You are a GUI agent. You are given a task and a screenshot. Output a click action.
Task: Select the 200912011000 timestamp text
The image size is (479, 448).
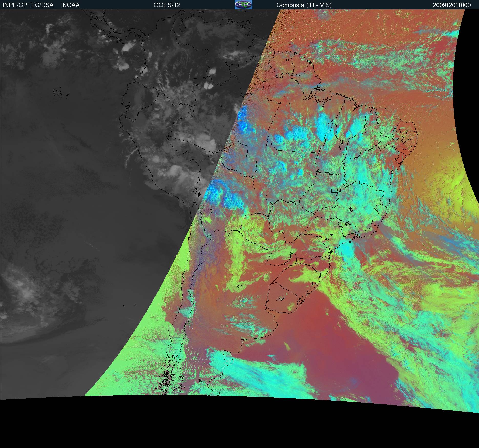pos(452,5)
